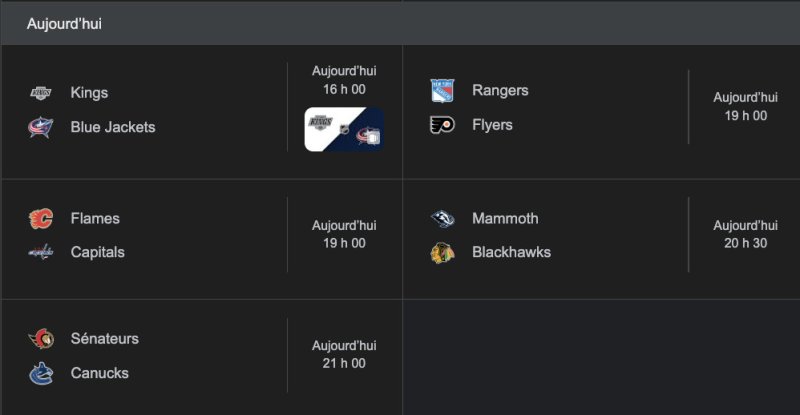Click the Blackhawks team logo

pos(442,253)
